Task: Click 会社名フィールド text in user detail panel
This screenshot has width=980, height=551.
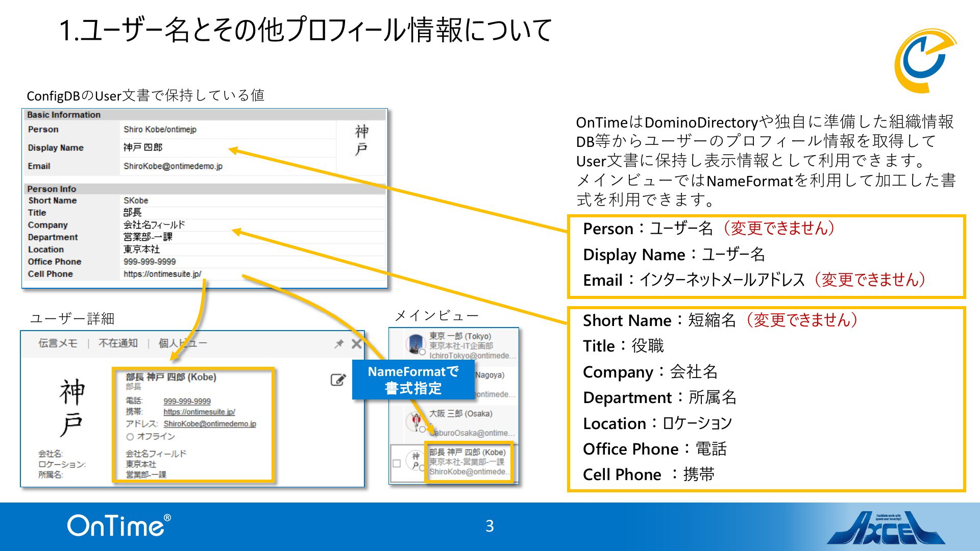Action: tap(156, 454)
